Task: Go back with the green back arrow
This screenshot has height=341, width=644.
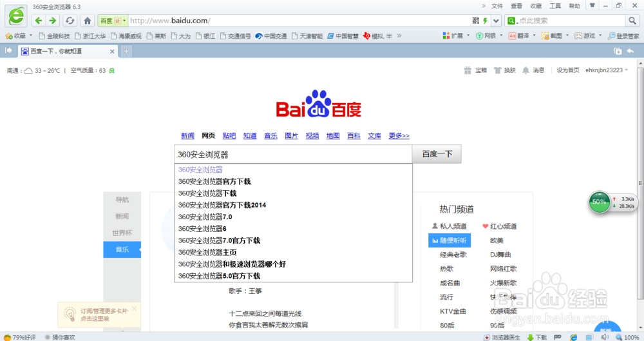Action: (39, 21)
